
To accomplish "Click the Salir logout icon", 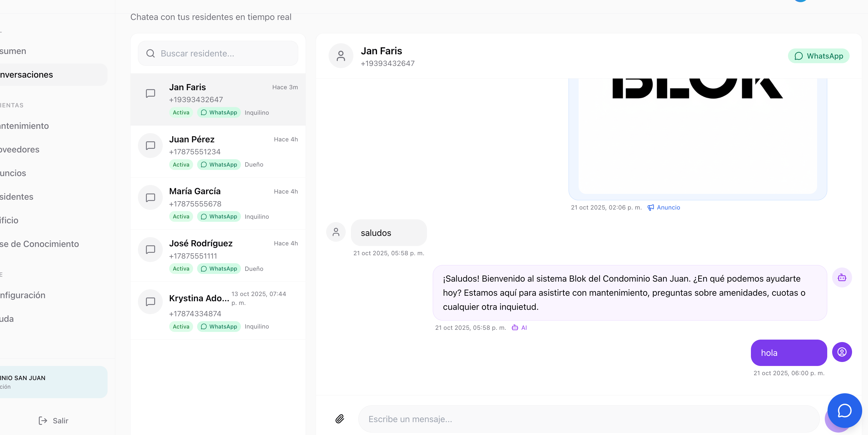I will pyautogui.click(x=43, y=421).
